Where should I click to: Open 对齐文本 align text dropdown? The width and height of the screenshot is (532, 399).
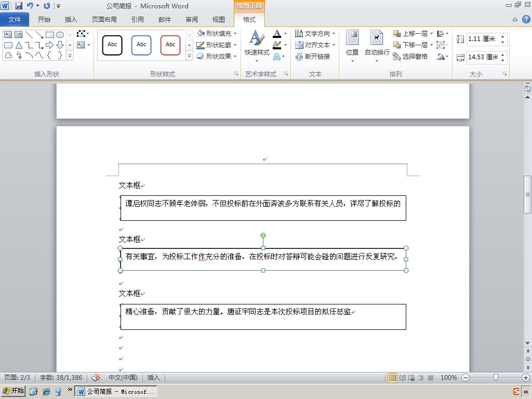point(315,45)
